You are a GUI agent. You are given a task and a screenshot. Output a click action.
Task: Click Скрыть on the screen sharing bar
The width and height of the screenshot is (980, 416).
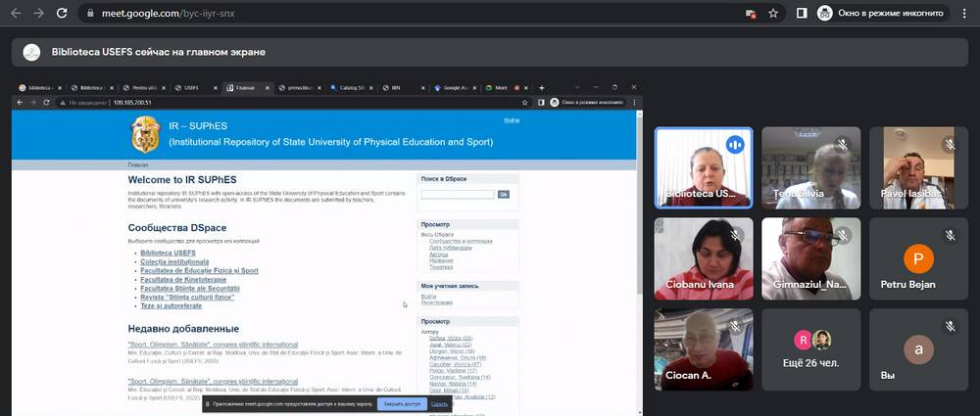(x=439, y=404)
